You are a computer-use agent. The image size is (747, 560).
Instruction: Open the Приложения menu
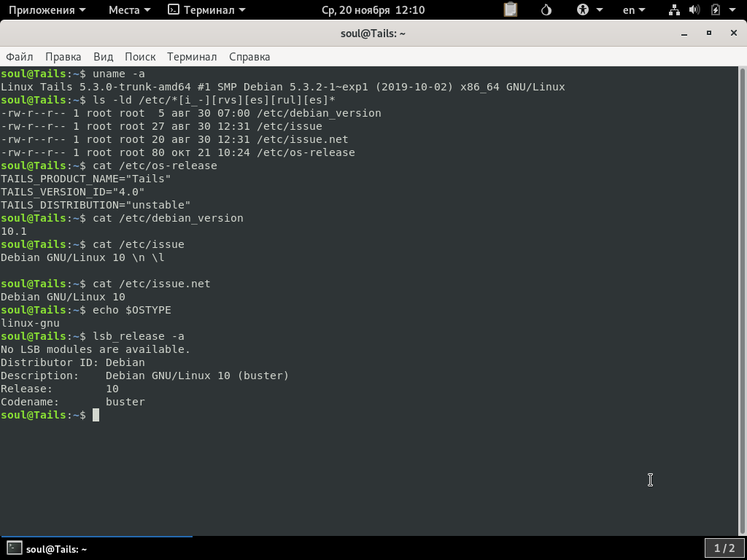47,10
